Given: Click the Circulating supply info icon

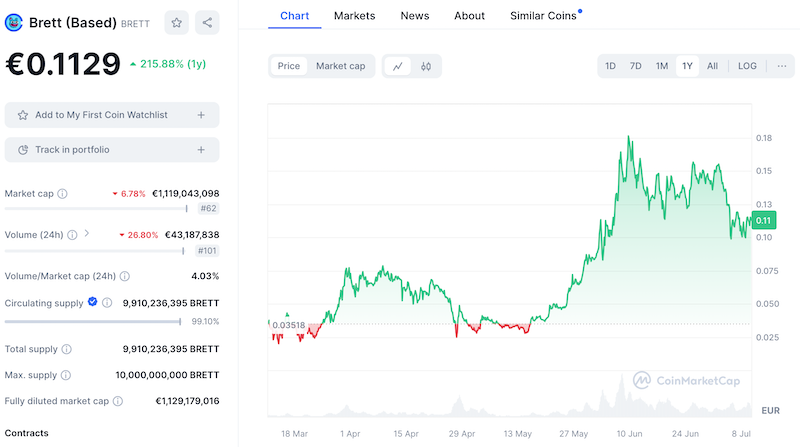Looking at the screenshot, I should pyautogui.click(x=107, y=303).
